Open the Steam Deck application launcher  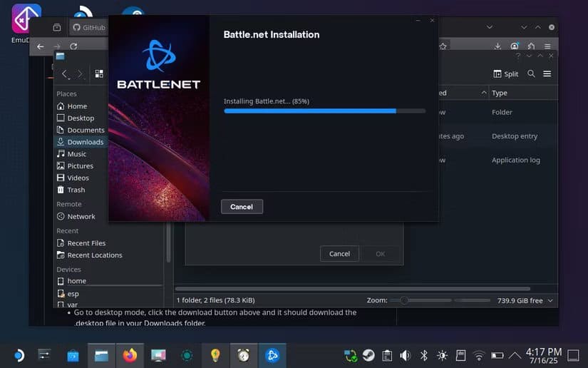coord(19,355)
